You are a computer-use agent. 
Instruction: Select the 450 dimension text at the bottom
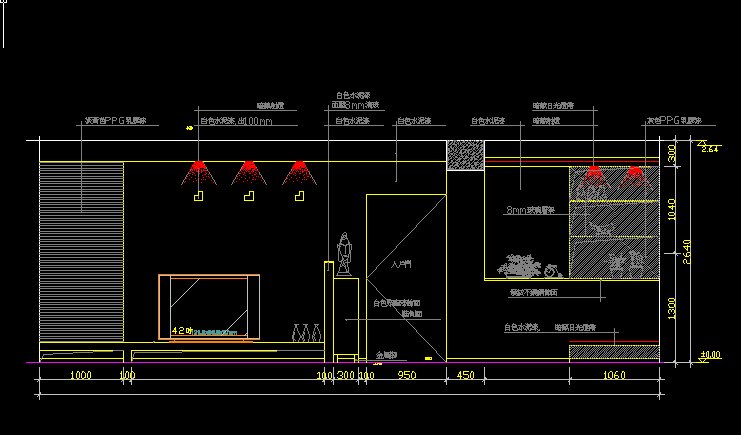pyautogui.click(x=465, y=376)
